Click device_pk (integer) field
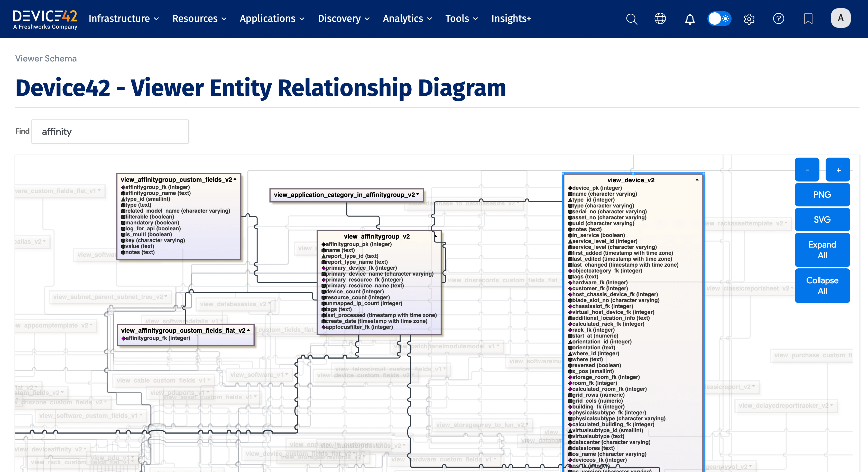This screenshot has height=472, width=868. [595, 188]
